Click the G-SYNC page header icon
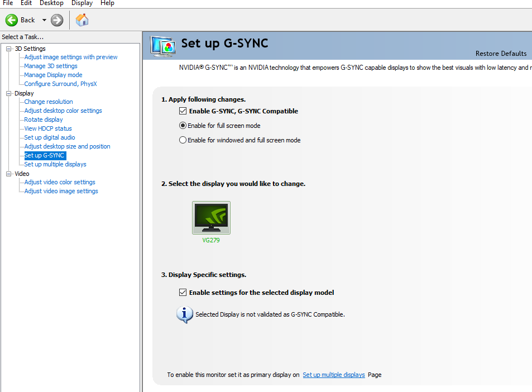The image size is (532, 392). click(163, 46)
